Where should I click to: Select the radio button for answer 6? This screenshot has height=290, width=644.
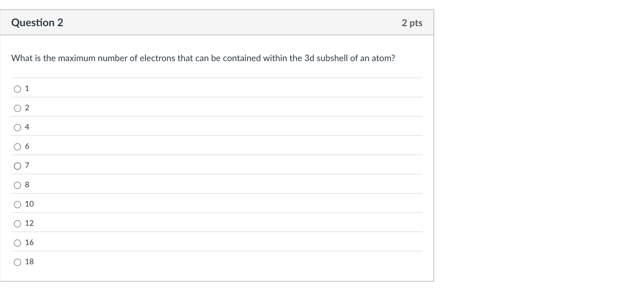pyautogui.click(x=17, y=146)
